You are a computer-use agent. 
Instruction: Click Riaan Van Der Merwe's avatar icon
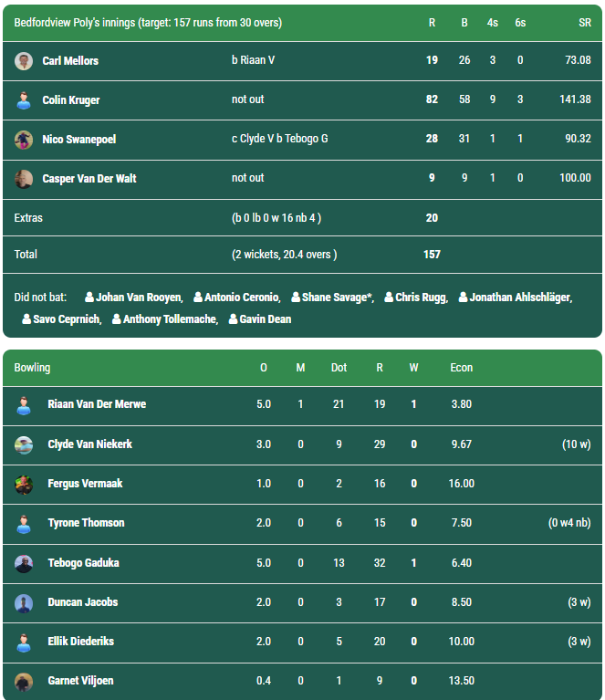[24, 405]
